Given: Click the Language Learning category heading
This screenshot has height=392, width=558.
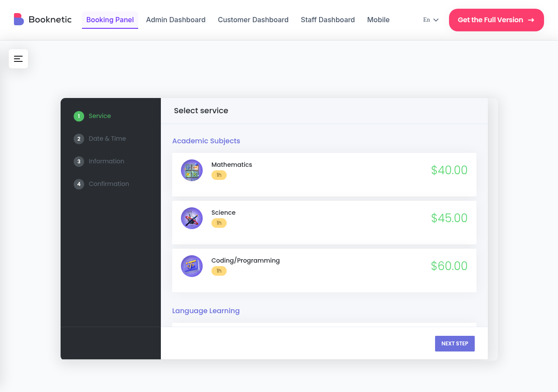Looking at the screenshot, I should (206, 311).
